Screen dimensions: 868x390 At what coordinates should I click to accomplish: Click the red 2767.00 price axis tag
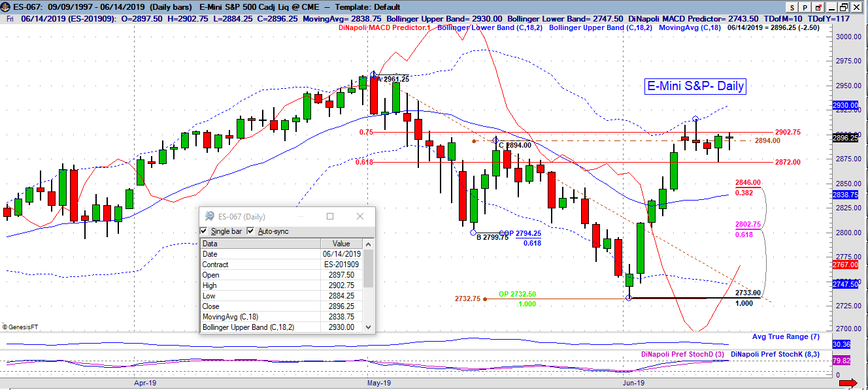pyautogui.click(x=845, y=265)
